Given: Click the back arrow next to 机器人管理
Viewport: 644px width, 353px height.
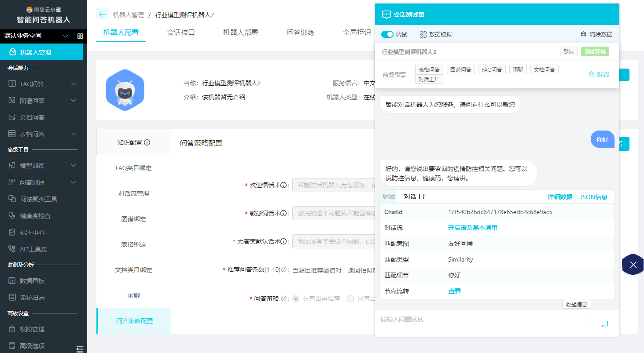Looking at the screenshot, I should (x=103, y=15).
